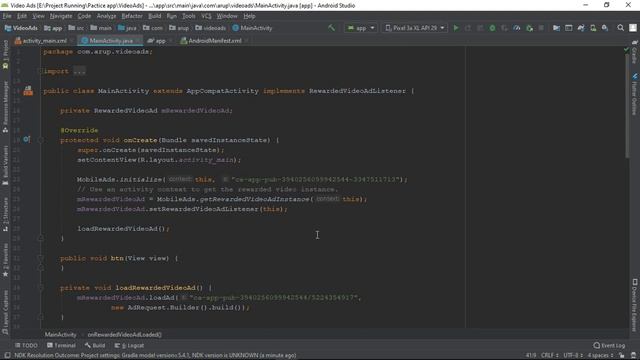The height and width of the screenshot is (360, 640).
Task: Open Project Structure toolbar icon
Action: tap(556, 28)
